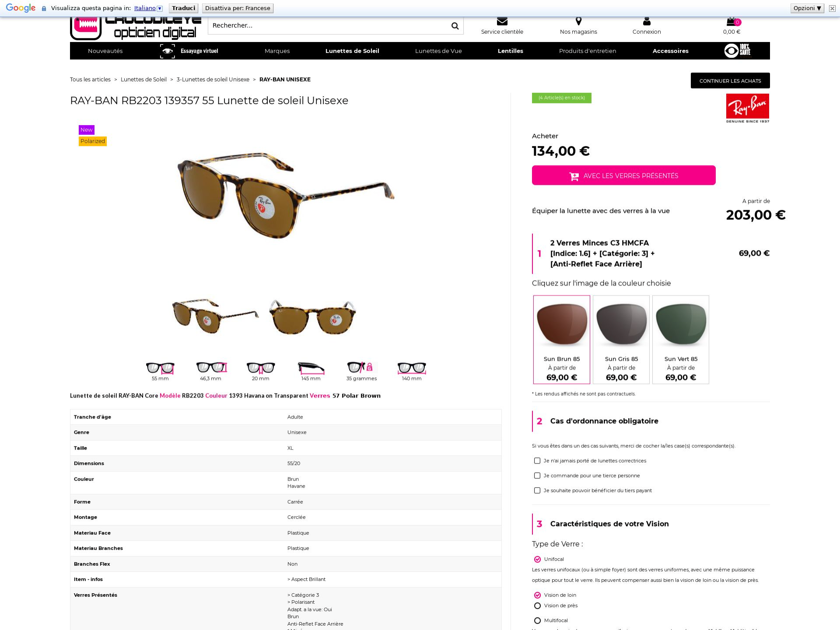Click CONTINUER LES ACHATS button

coord(730,81)
